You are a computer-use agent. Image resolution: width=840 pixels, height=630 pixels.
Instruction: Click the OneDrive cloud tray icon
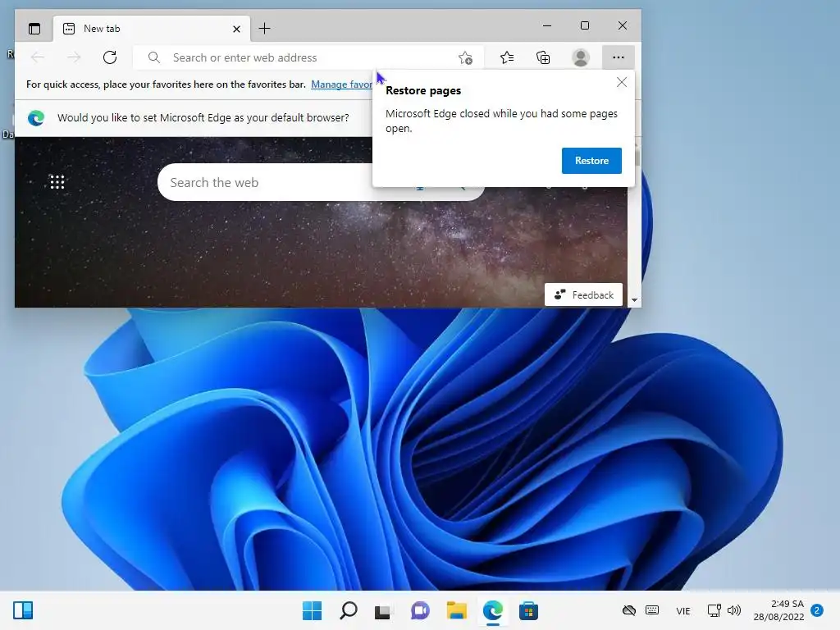(x=629, y=610)
